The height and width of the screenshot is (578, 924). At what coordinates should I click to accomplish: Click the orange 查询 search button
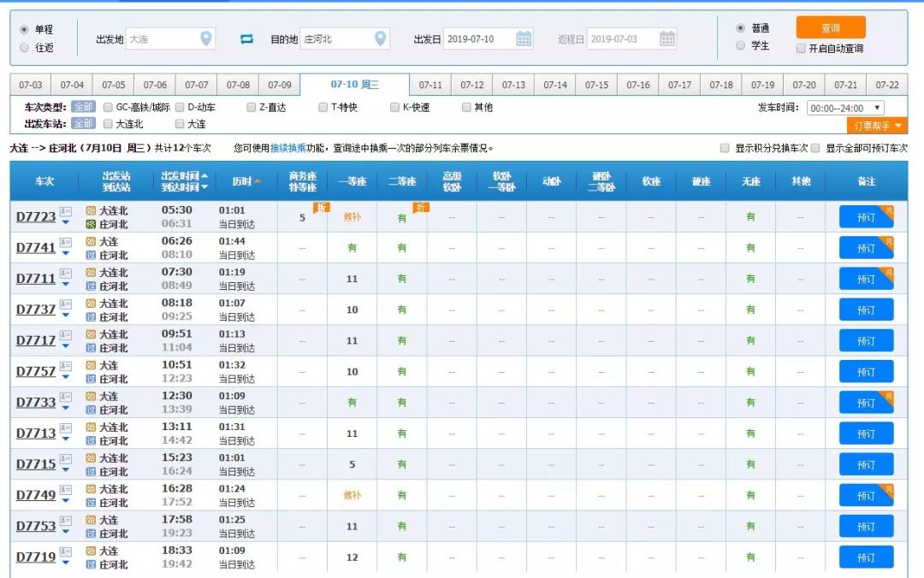(830, 27)
